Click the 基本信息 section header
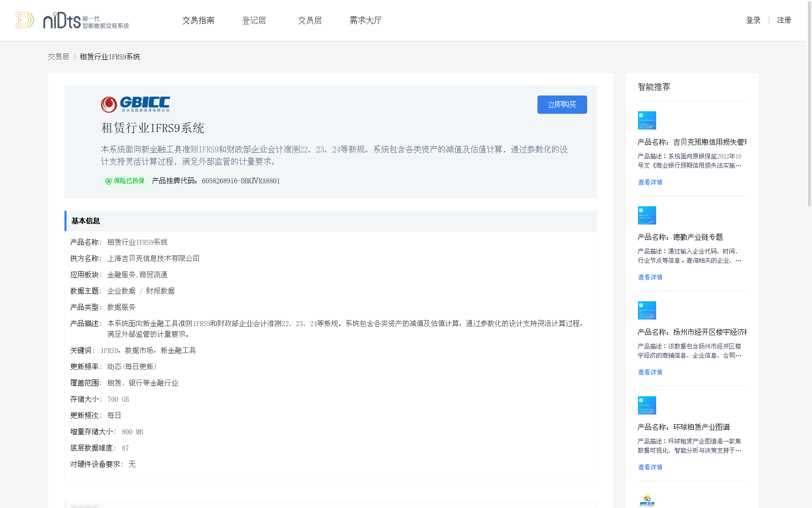Screen dimensions: 812x508 click(x=331, y=221)
